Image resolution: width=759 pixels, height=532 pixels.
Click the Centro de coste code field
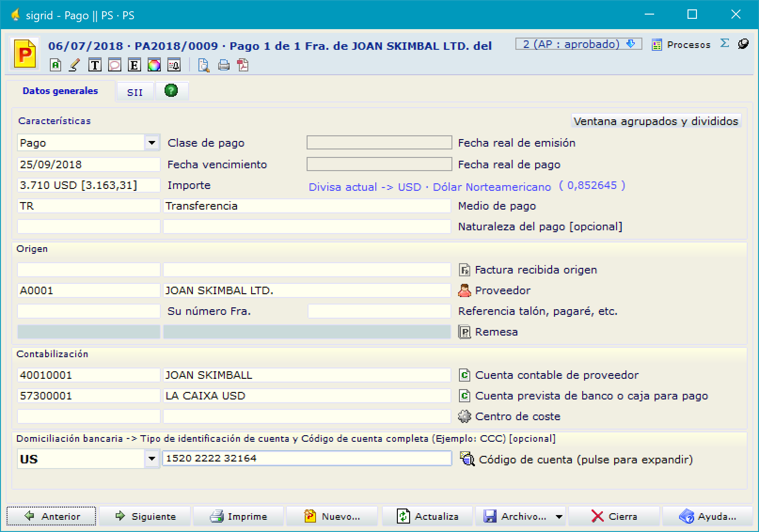pos(89,416)
